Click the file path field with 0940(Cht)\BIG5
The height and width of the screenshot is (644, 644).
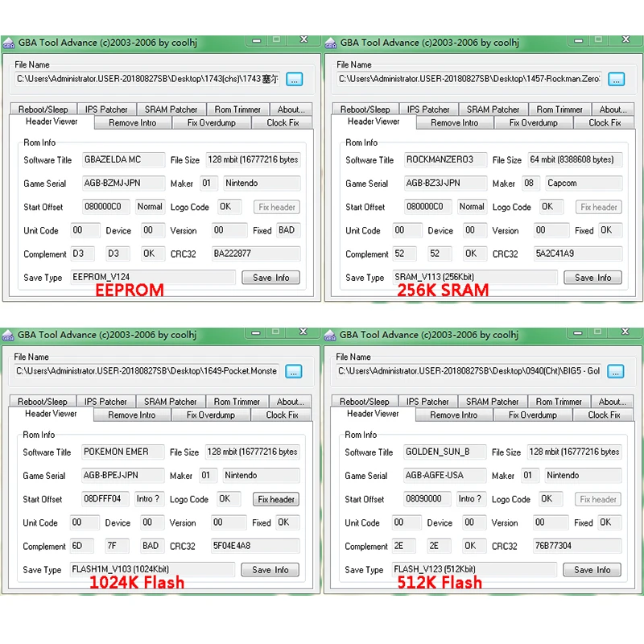click(469, 371)
